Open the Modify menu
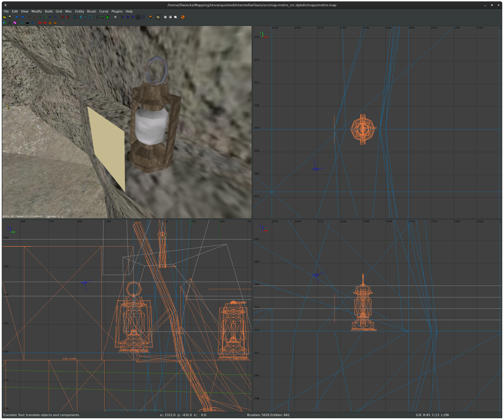Screen dimensions: 504x420 click(x=37, y=11)
